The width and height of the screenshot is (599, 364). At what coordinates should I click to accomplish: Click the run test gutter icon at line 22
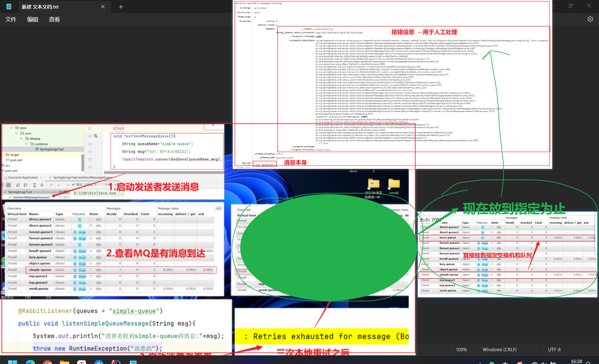pyautogui.click(x=96, y=136)
